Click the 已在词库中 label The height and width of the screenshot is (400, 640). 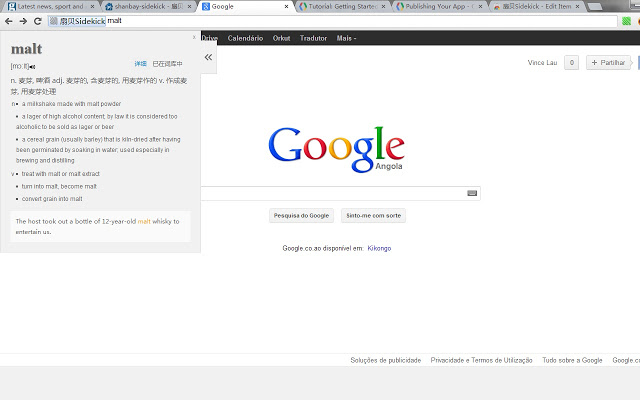coord(167,64)
